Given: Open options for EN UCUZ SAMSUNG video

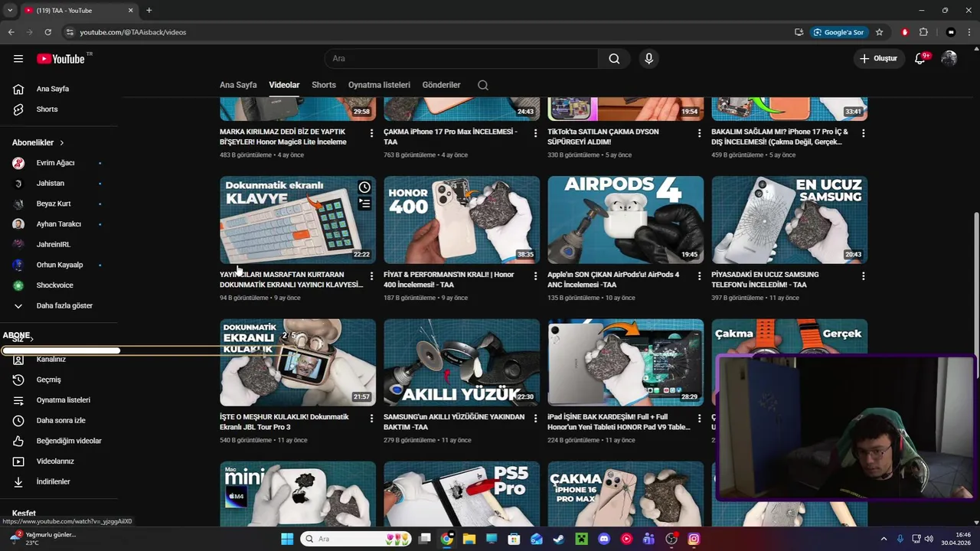Looking at the screenshot, I should 863,276.
